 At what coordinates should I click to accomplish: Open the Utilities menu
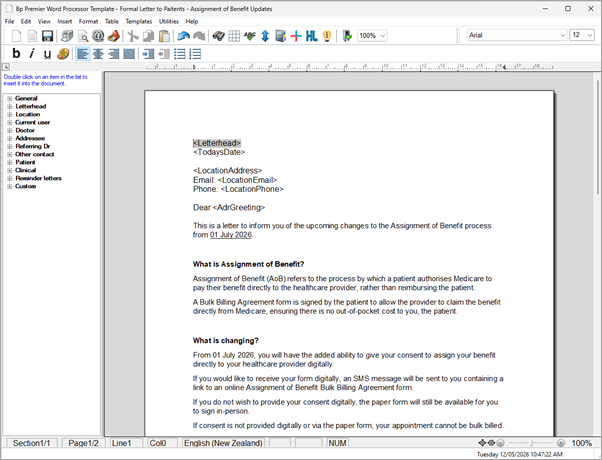[169, 22]
